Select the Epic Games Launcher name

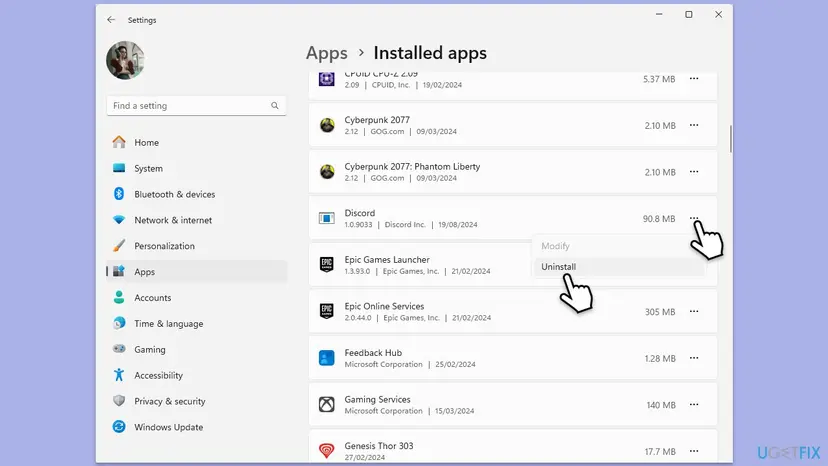point(387,259)
